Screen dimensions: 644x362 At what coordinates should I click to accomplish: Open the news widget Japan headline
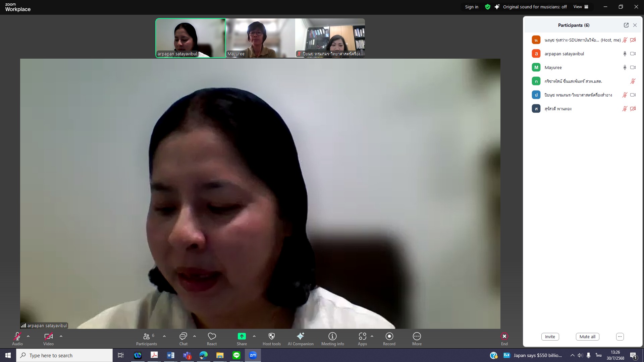pyautogui.click(x=533, y=355)
